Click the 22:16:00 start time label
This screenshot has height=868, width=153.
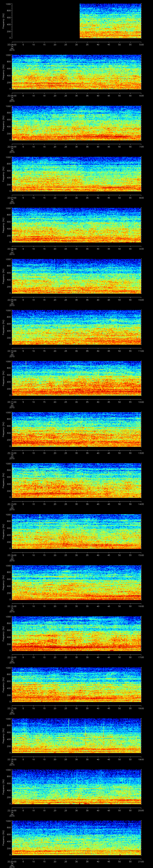pyautogui.click(x=12, y=657)
